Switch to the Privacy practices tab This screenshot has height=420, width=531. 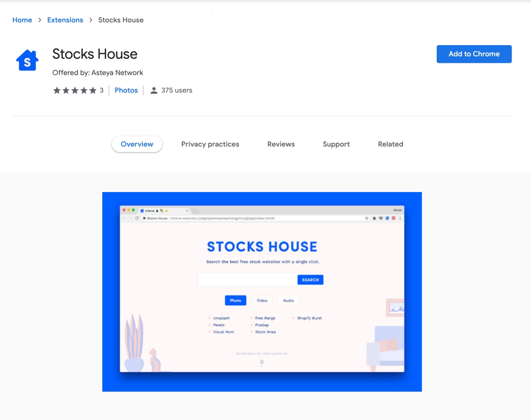tap(210, 144)
